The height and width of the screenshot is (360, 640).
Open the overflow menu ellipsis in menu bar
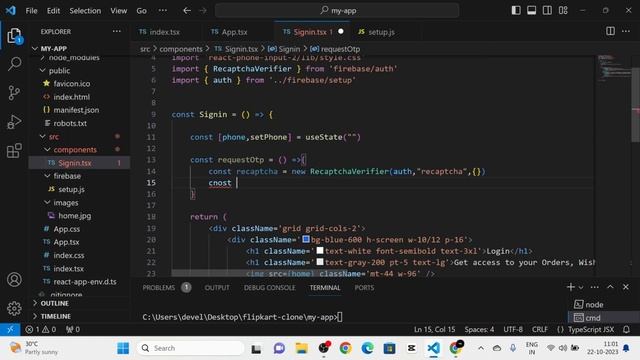click(x=162, y=11)
